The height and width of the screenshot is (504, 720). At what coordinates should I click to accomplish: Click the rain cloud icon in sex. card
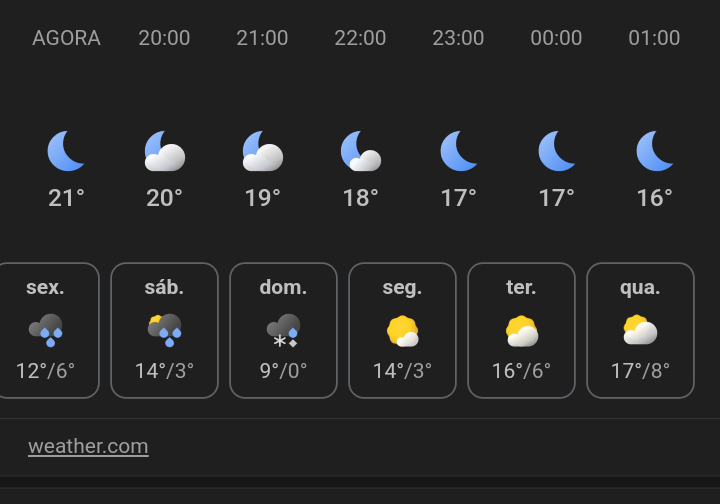click(x=45, y=330)
